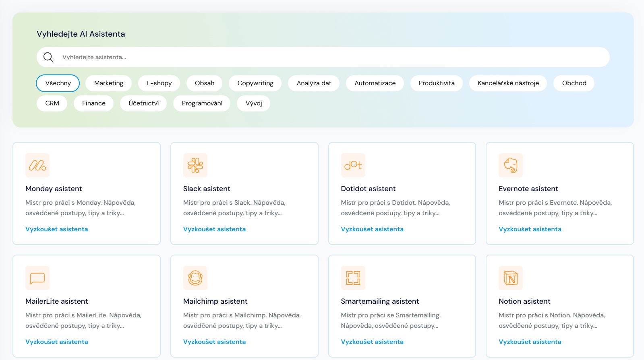The image size is (644, 360).
Task: Open the Notion asistent card title
Action: click(524, 301)
